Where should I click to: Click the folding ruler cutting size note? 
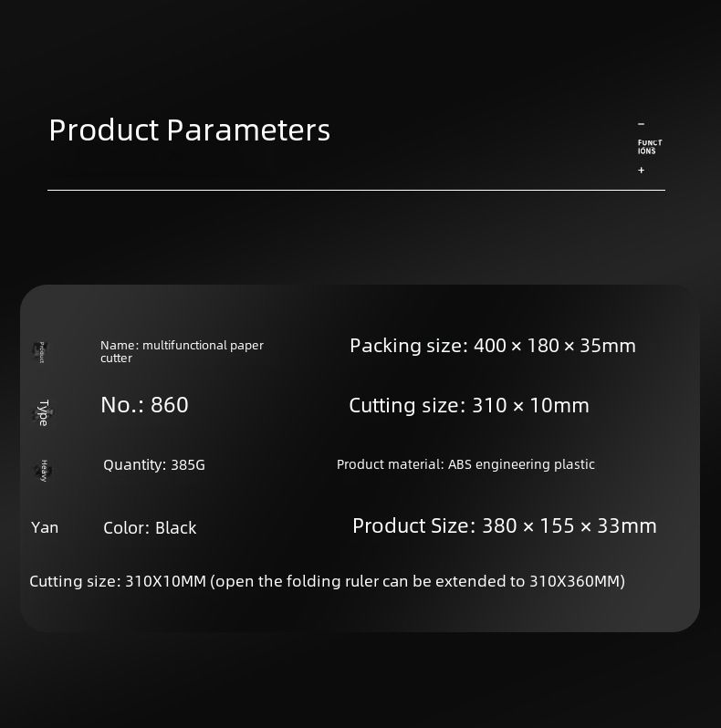(x=327, y=581)
